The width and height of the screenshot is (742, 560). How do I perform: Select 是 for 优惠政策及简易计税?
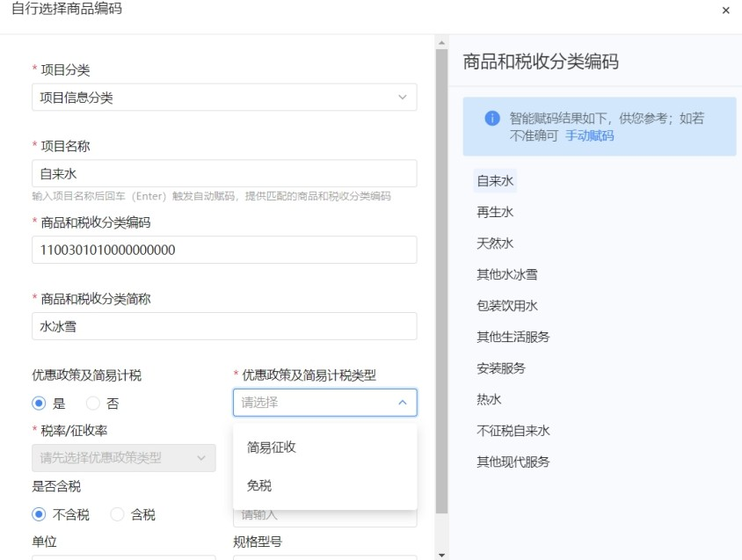click(x=39, y=404)
